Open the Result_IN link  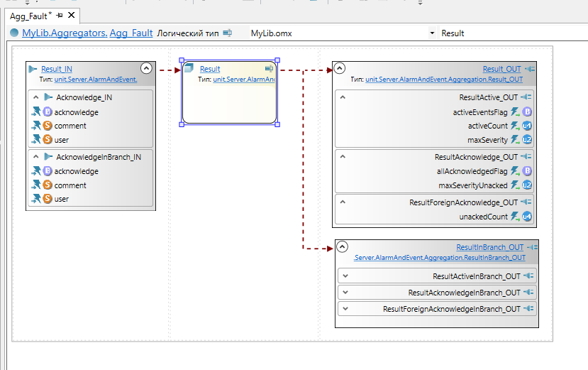coord(56,69)
